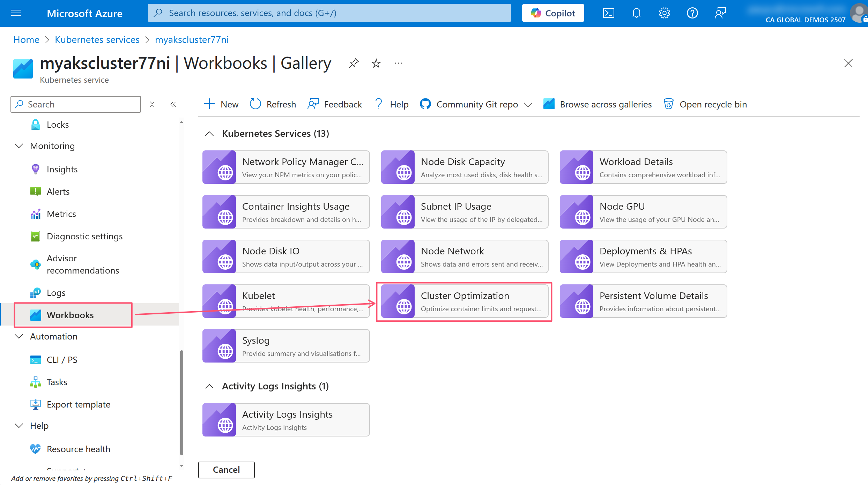Viewport: 868px width, 485px height.
Task: Open the Syslog workbook
Action: coord(286,346)
